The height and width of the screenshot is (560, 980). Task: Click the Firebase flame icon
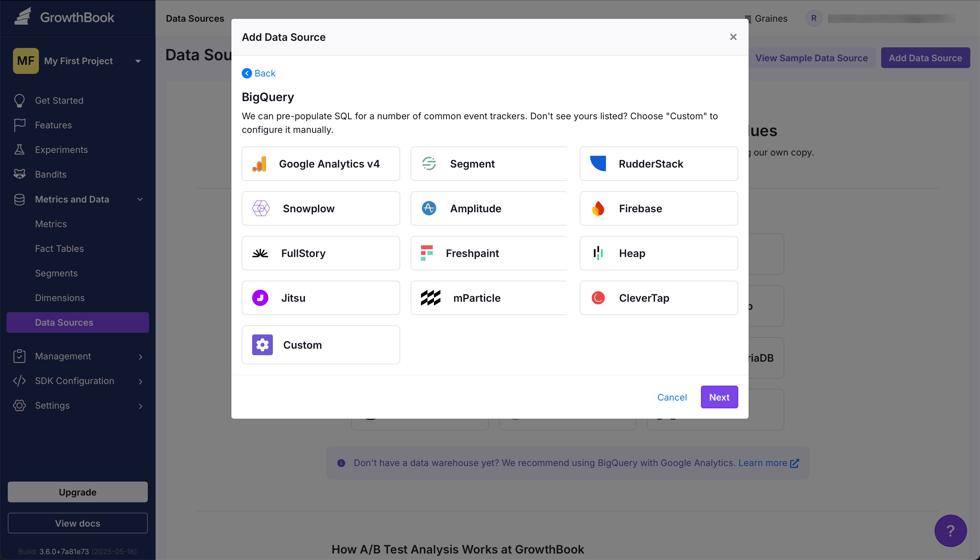click(598, 208)
